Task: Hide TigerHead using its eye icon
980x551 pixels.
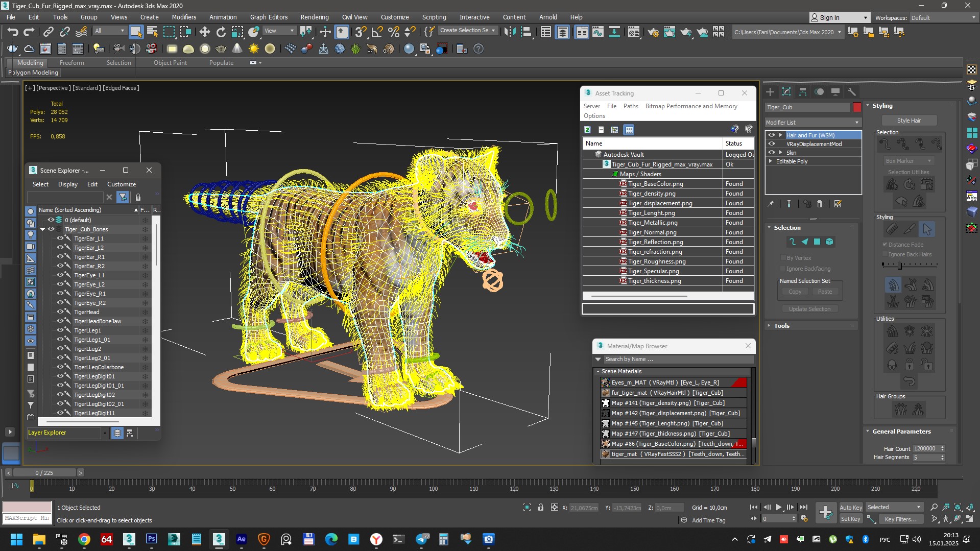Action: tap(60, 312)
